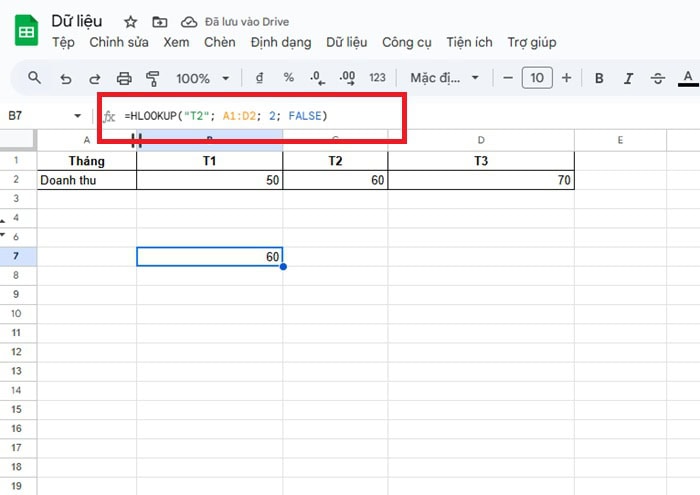700x495 pixels.
Task: Open the font Mặc định dropdown
Action: 444,78
